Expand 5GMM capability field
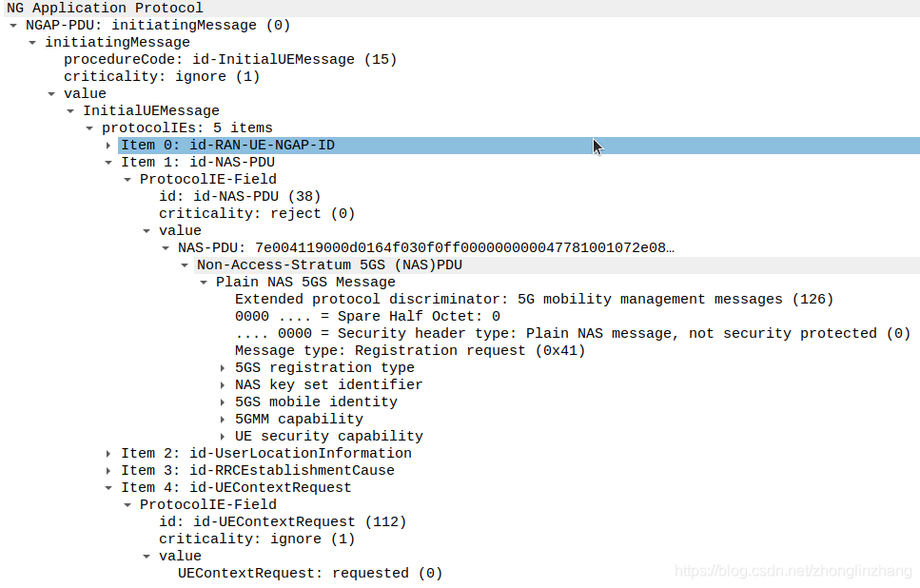 coord(223,419)
